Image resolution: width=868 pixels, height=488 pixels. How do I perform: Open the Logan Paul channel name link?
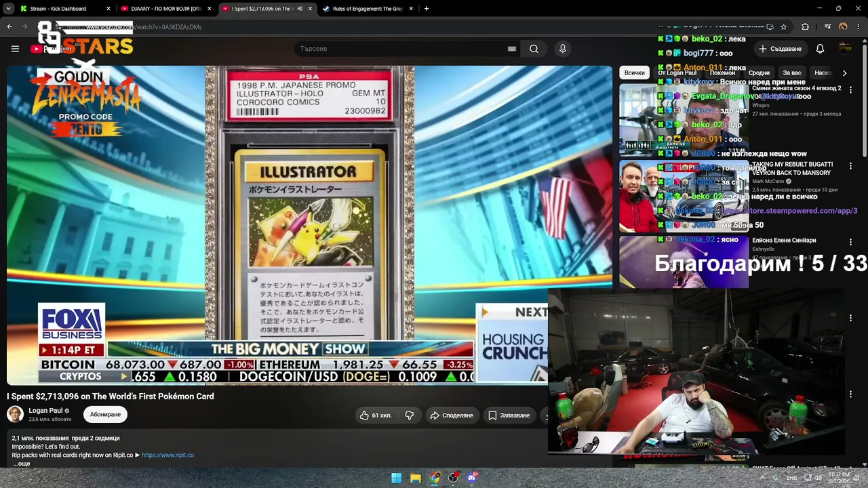[45, 411]
